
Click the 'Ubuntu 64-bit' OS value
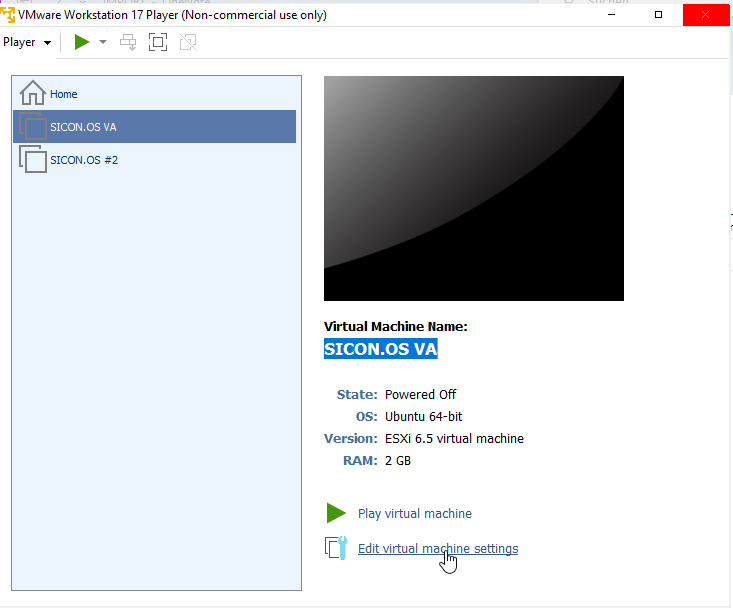tap(424, 416)
